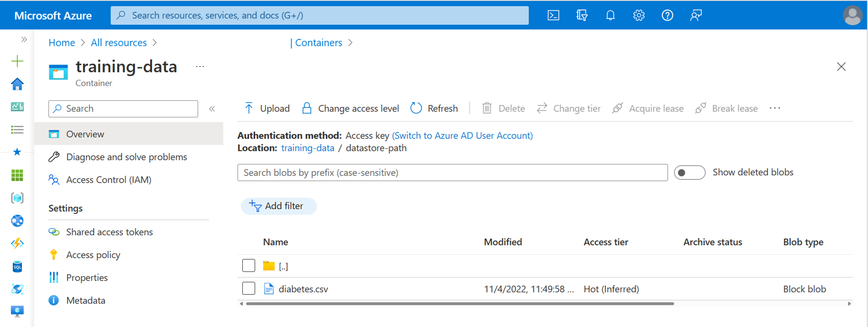Open the Overview menu item

(86, 134)
